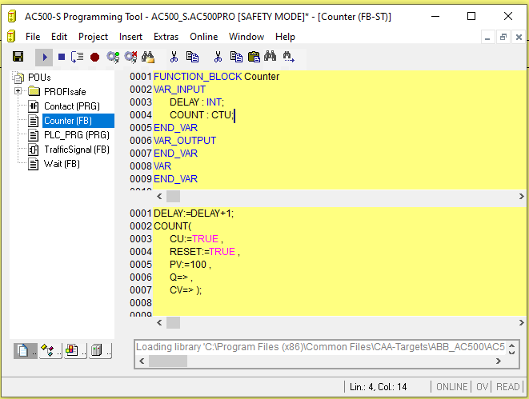This screenshot has height=399, width=529.
Task: Open the Online menu
Action: [204, 36]
